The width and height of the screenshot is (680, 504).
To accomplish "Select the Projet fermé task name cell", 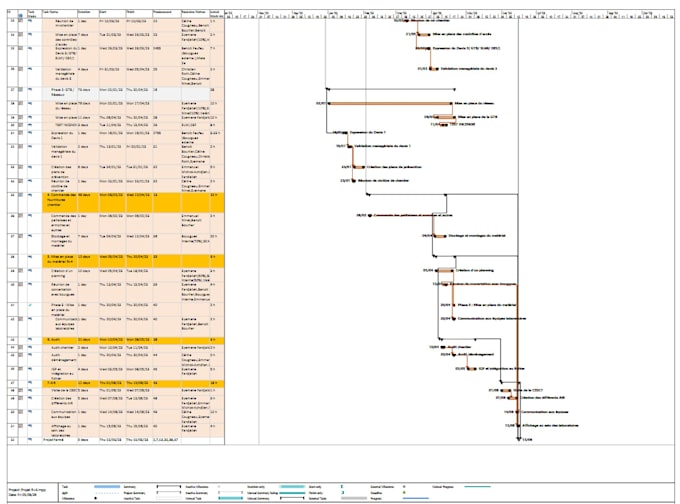I will tap(60, 440).
